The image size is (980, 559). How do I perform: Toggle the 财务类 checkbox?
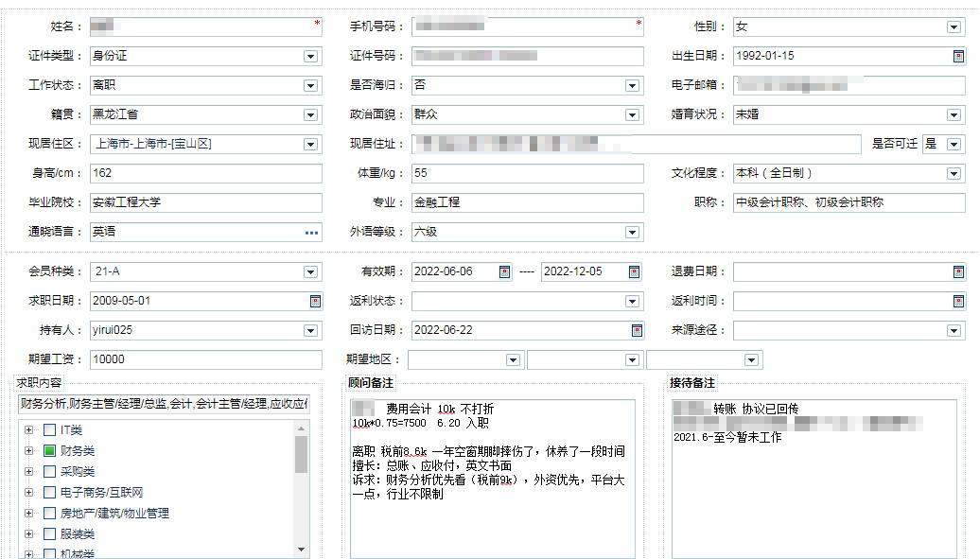[50, 450]
